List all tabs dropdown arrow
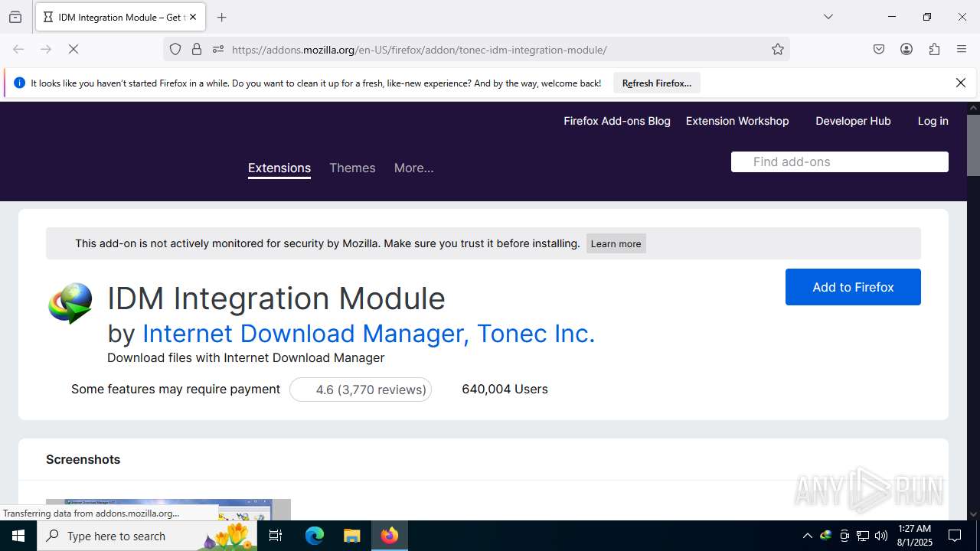The height and width of the screenshot is (551, 980). [x=828, y=17]
